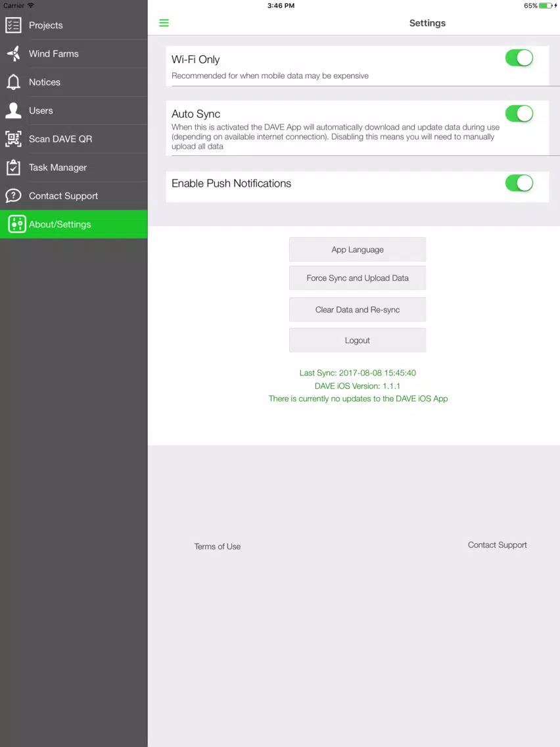560x747 pixels.
Task: Click the Enable Push Notifications label
Action: 231,183
